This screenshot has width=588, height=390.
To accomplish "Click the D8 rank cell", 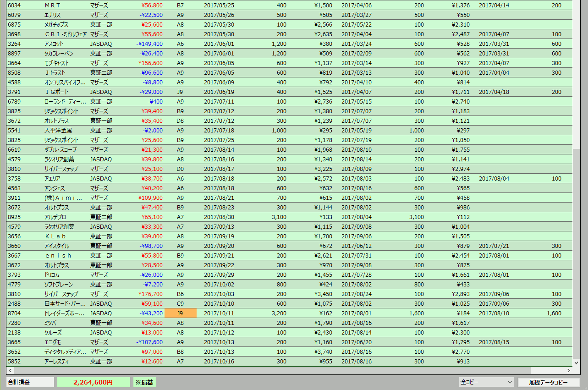I will [180, 121].
